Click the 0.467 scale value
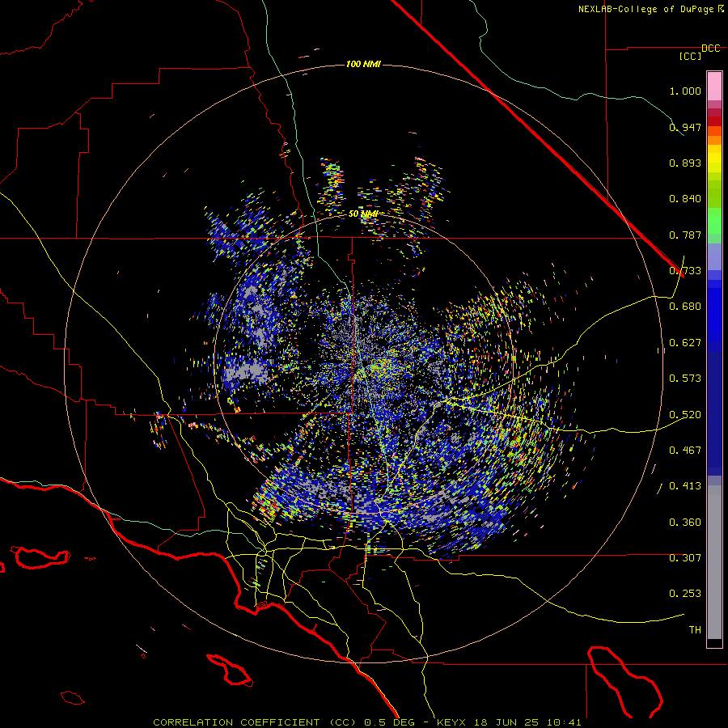 (x=685, y=451)
